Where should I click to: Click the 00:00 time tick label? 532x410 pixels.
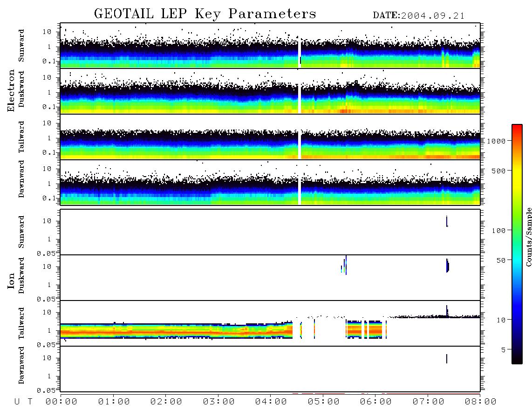[x=61, y=402]
